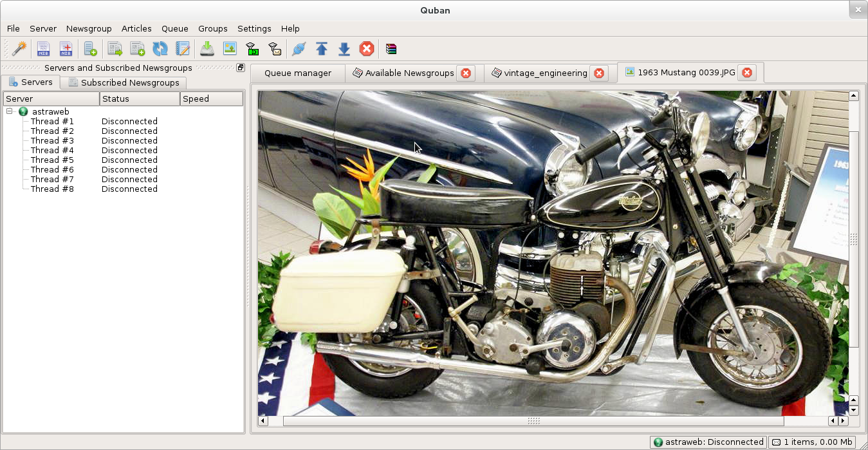This screenshot has width=868, height=450.
Task: Float the Servers and Subscribed Newsgroups panel
Action: pos(241,68)
